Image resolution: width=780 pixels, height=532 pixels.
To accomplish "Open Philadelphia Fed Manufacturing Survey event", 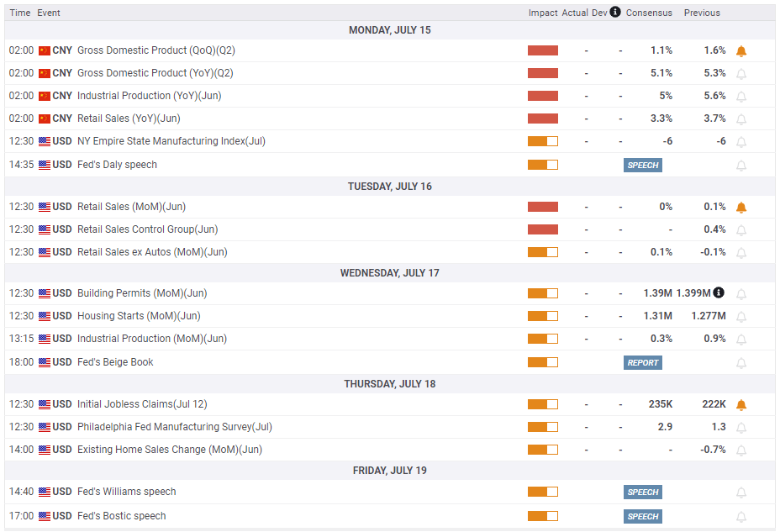I will click(175, 427).
